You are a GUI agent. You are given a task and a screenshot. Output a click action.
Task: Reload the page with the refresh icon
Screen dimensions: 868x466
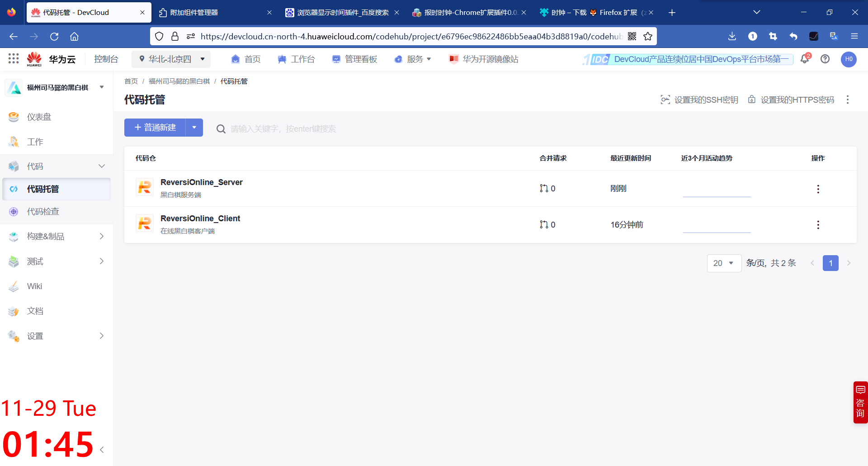54,36
